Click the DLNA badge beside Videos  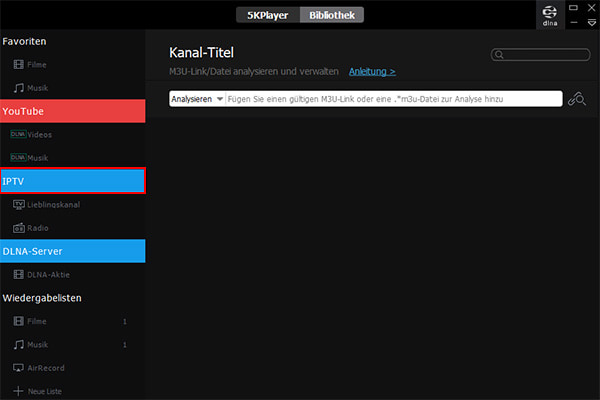pos(18,134)
